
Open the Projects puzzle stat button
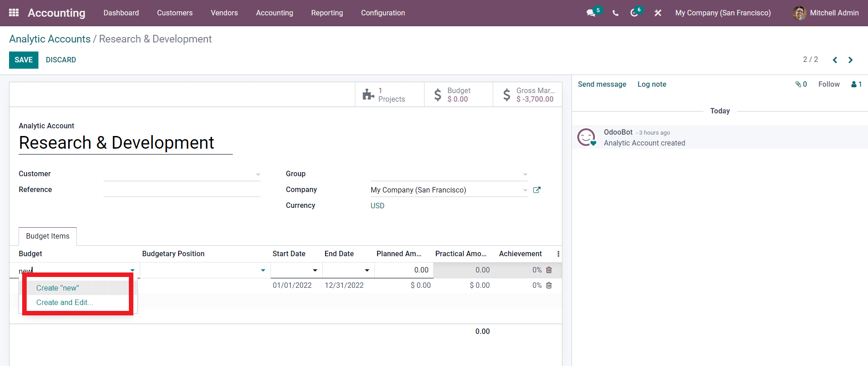[390, 94]
